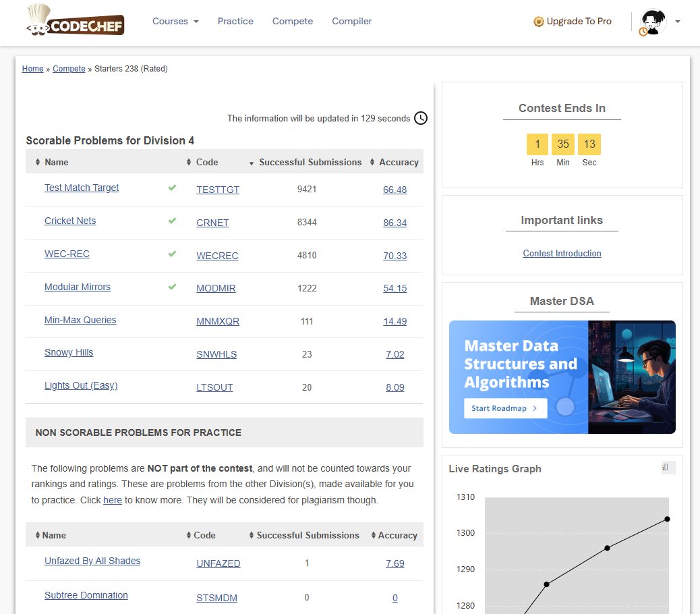The height and width of the screenshot is (614, 700).
Task: Sort scorable problems by Code
Action: point(202,162)
